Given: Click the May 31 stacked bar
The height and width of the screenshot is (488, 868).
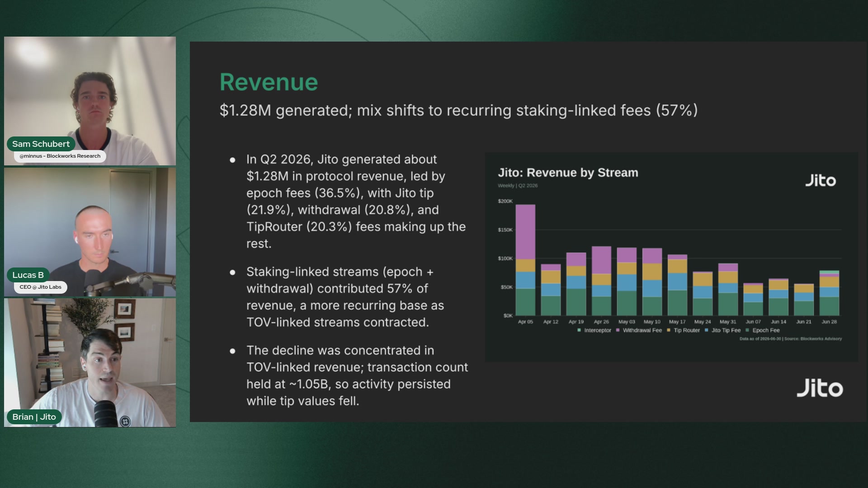Looking at the screenshot, I should point(728,290).
